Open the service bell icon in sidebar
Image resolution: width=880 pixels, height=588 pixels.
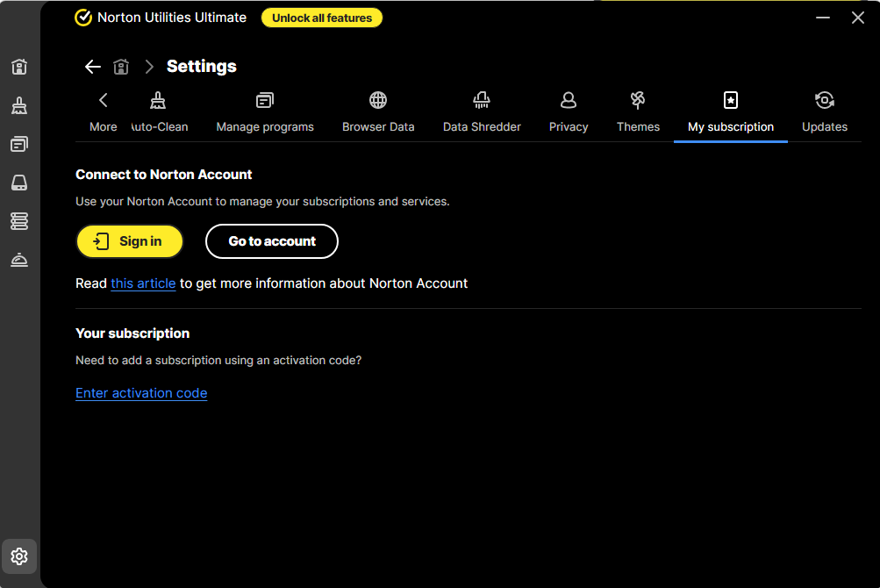pyautogui.click(x=19, y=260)
